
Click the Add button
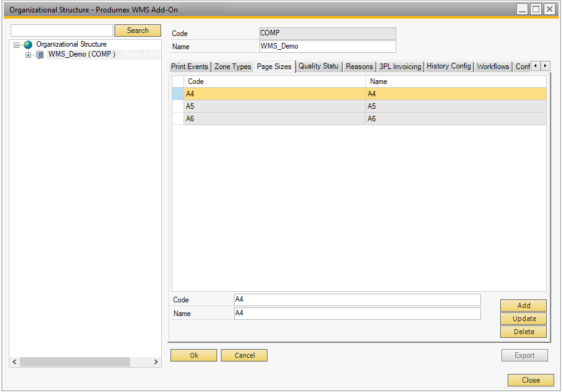pyautogui.click(x=523, y=306)
